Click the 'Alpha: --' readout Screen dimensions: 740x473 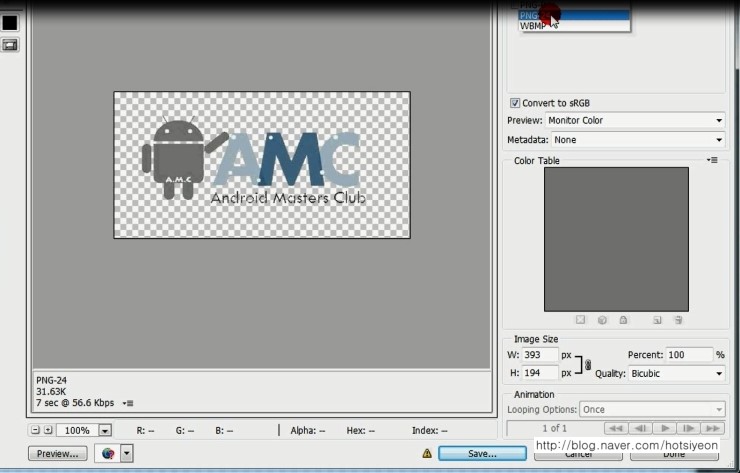(308, 431)
